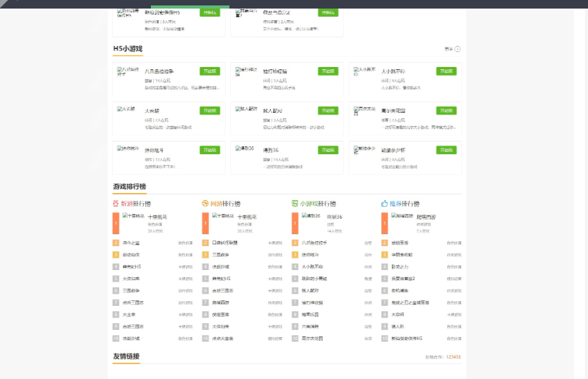Click the 迷你格斗 card title
This screenshot has width=588, height=379.
click(x=154, y=150)
